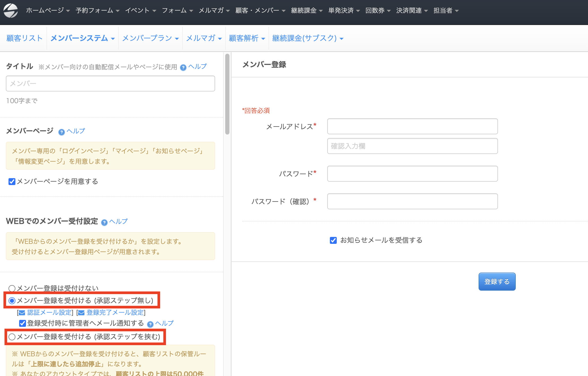Expand メンバーシステム dropdown menu
Image resolution: width=588 pixels, height=376 pixels.
coord(82,38)
